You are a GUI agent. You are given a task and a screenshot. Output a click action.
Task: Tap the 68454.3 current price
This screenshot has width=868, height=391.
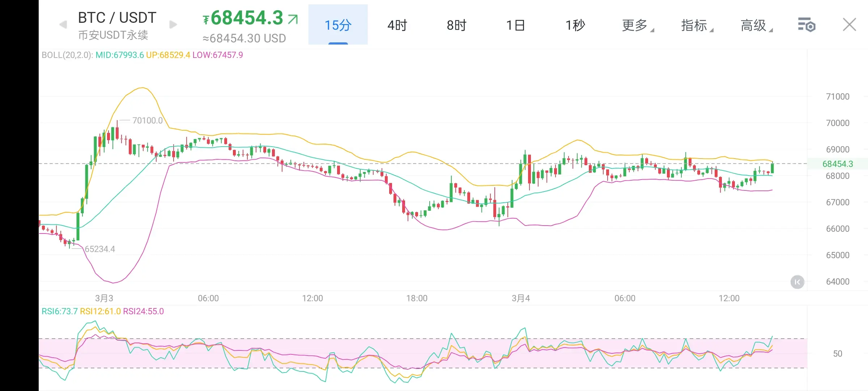coord(247,18)
